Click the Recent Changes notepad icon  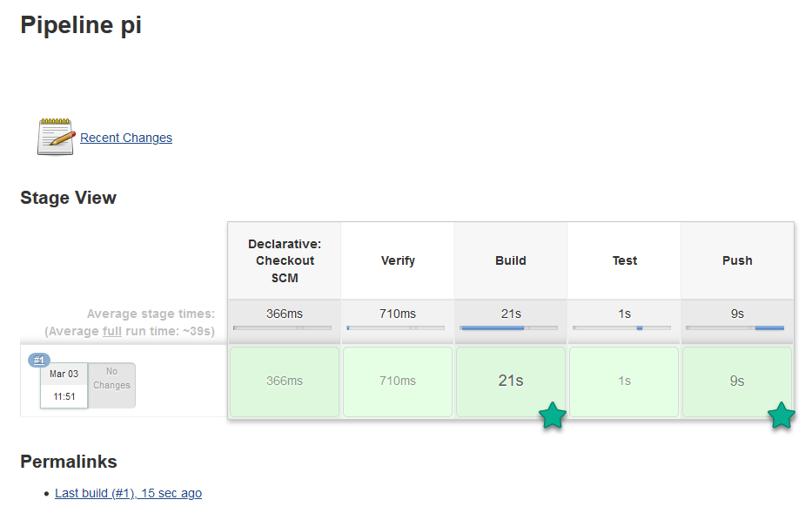[56, 137]
